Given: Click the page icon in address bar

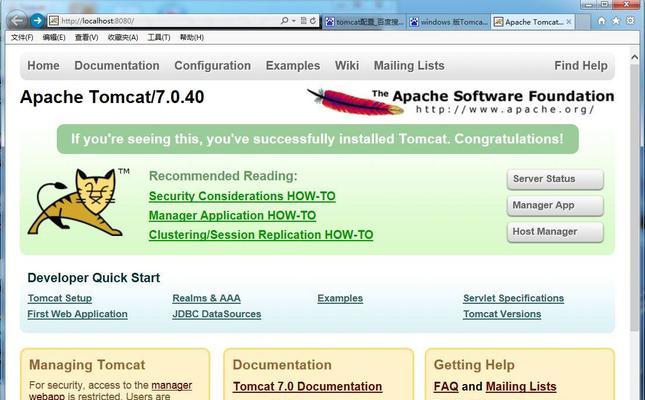Looking at the screenshot, I should tap(53, 21).
